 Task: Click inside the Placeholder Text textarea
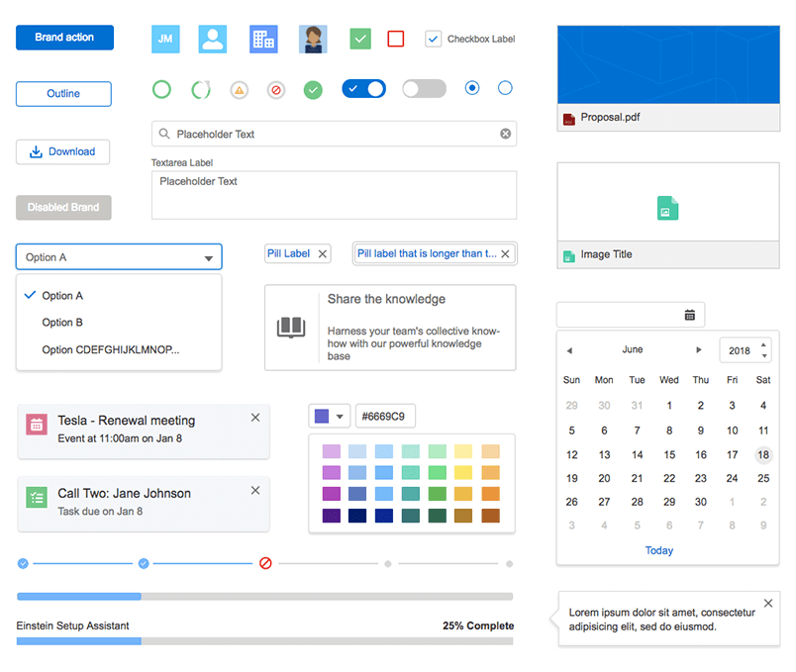click(x=333, y=195)
